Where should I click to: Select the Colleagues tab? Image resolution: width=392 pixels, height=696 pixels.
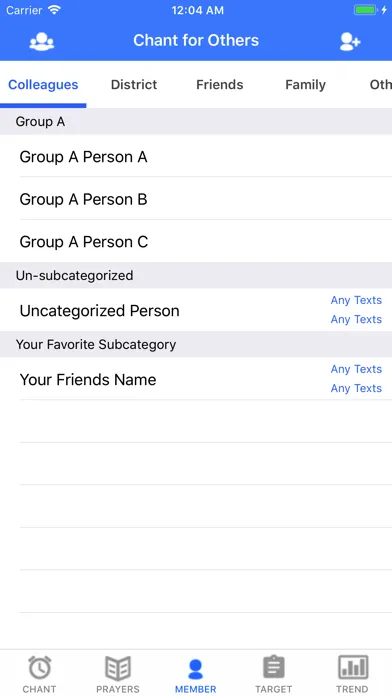pos(43,84)
